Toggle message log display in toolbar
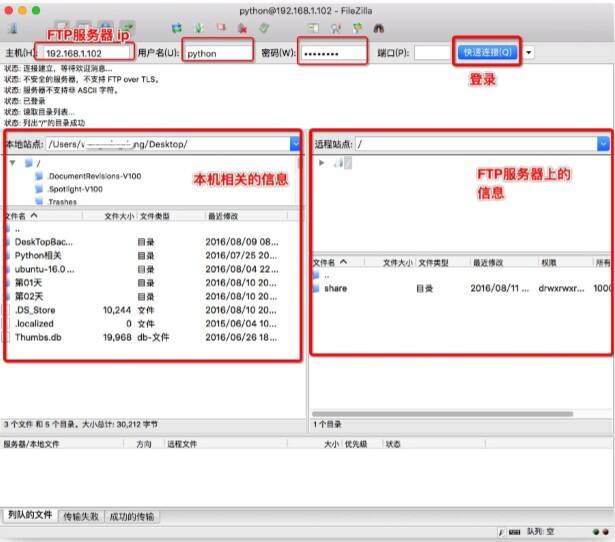Image resolution: width=615 pixels, height=542 pixels. (62, 29)
